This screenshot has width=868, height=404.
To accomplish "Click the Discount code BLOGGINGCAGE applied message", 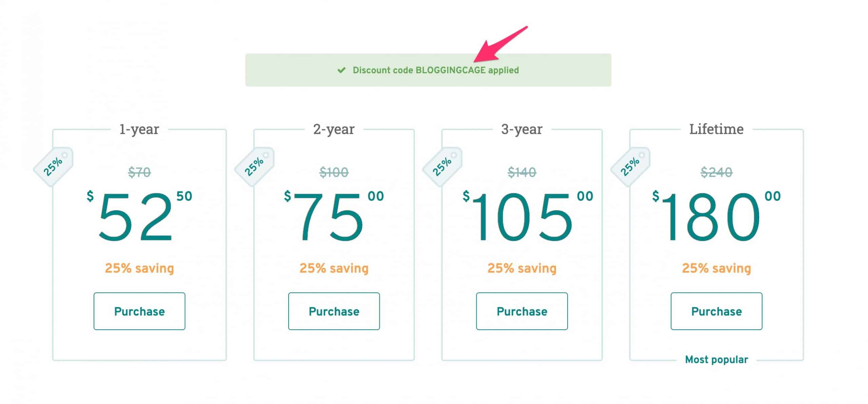I will coord(436,70).
